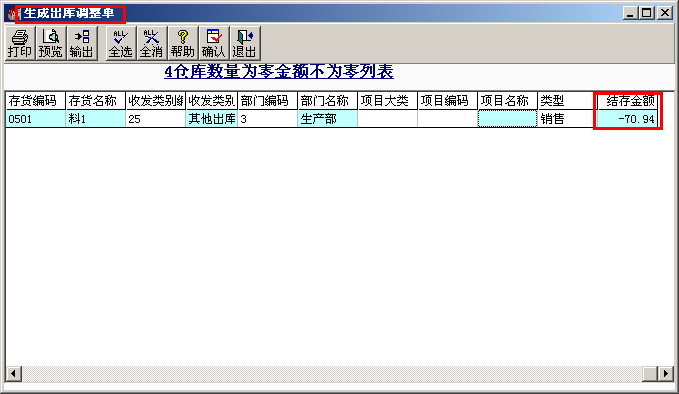Click the horizontal scrollbar left arrow
The image size is (679, 394).
pyautogui.click(x=13, y=373)
